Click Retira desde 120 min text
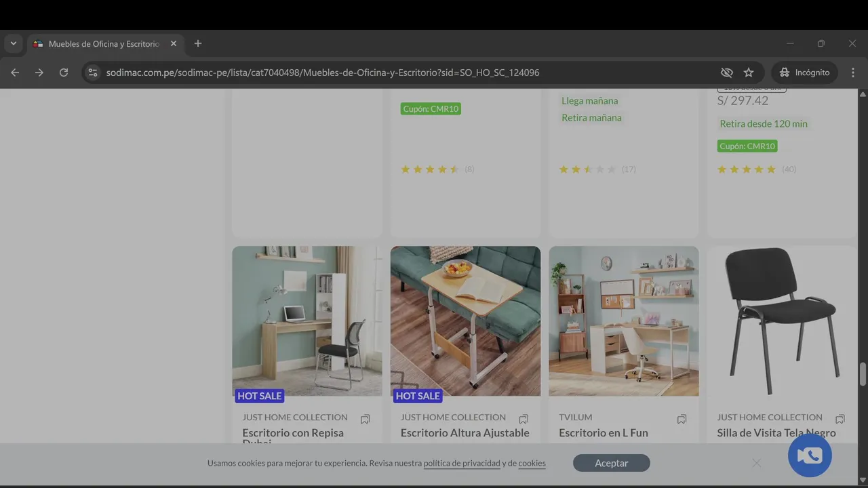 point(764,124)
